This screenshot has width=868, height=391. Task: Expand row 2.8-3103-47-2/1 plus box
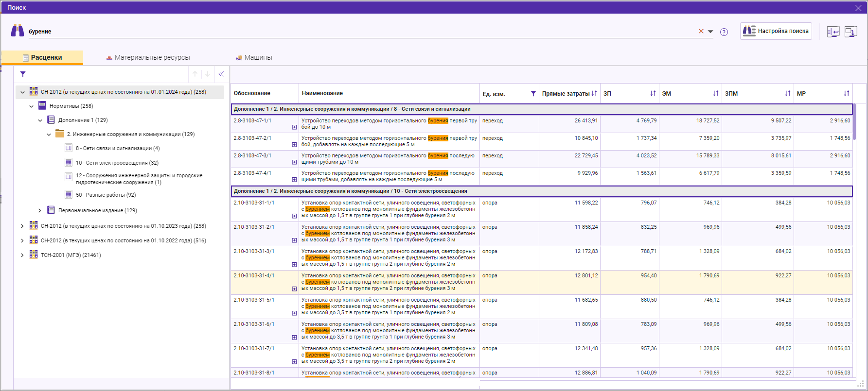tap(294, 145)
